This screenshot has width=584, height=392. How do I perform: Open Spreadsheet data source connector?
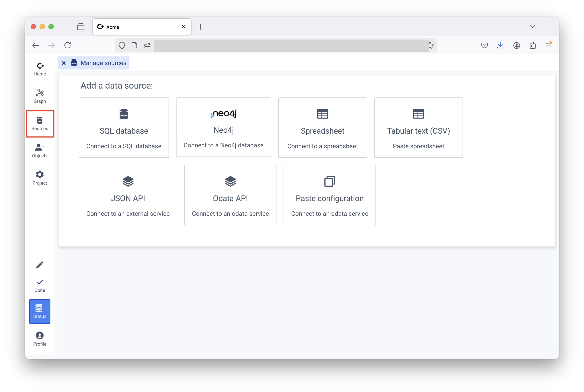click(322, 127)
